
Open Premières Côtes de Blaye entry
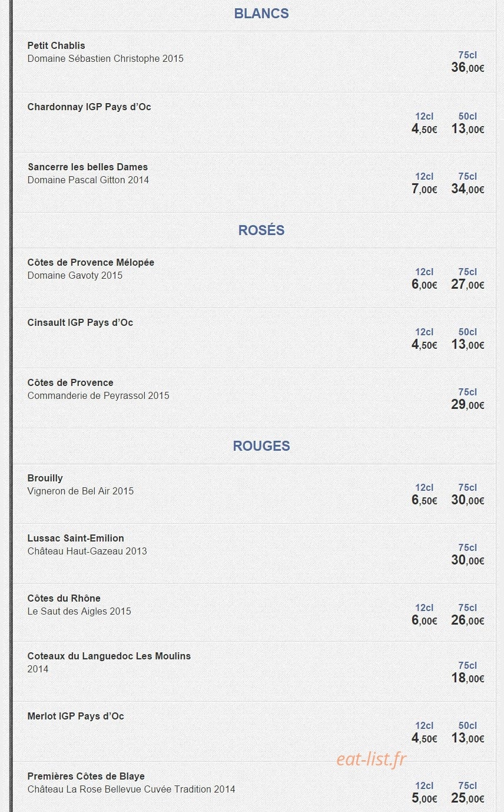tap(86, 776)
